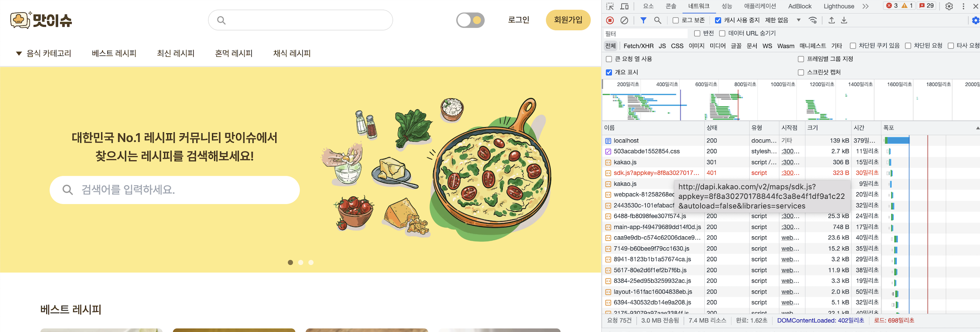Open the AdBlock tab

point(800,6)
